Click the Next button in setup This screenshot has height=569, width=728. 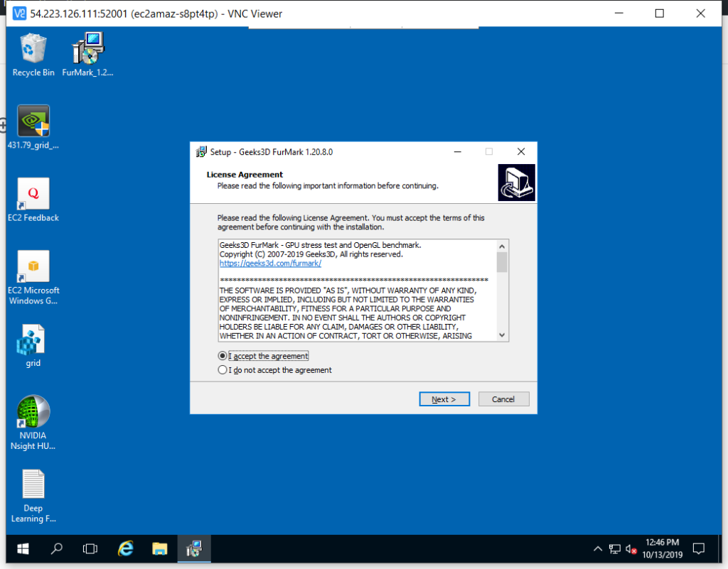pos(444,399)
